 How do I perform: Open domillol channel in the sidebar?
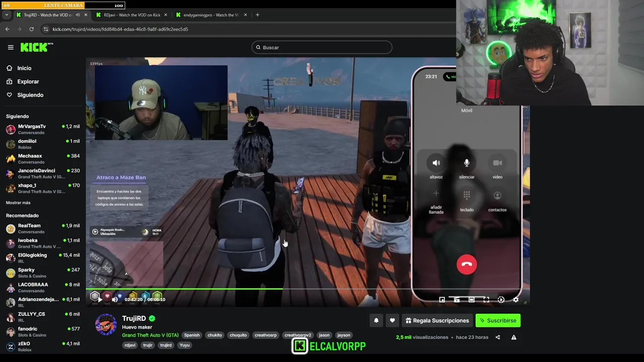coord(43,144)
